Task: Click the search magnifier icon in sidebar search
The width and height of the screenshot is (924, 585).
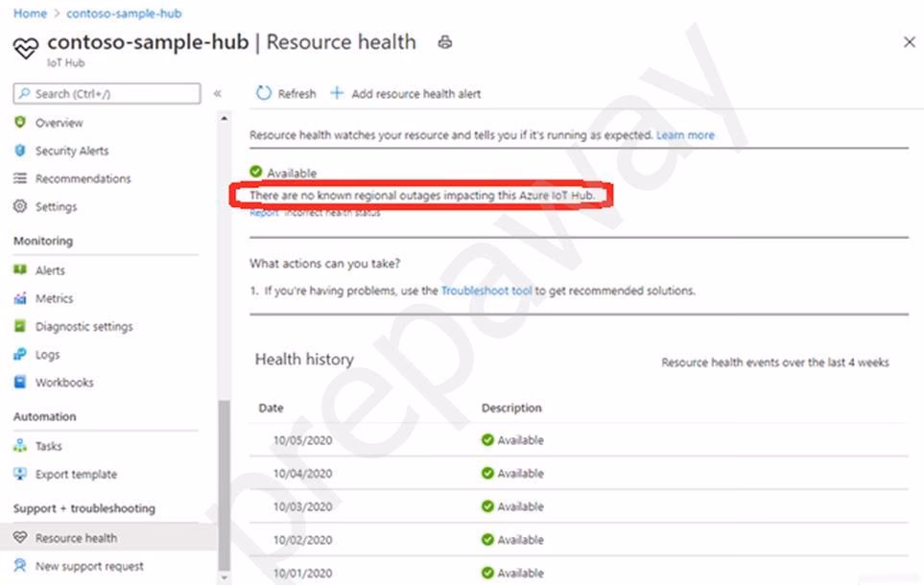Action: (24, 94)
